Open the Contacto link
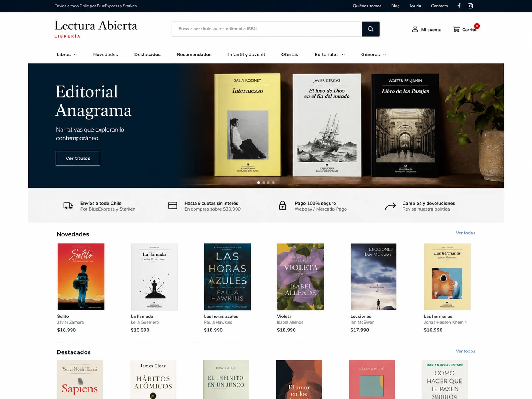Image resolution: width=532 pixels, height=399 pixels. [x=439, y=6]
